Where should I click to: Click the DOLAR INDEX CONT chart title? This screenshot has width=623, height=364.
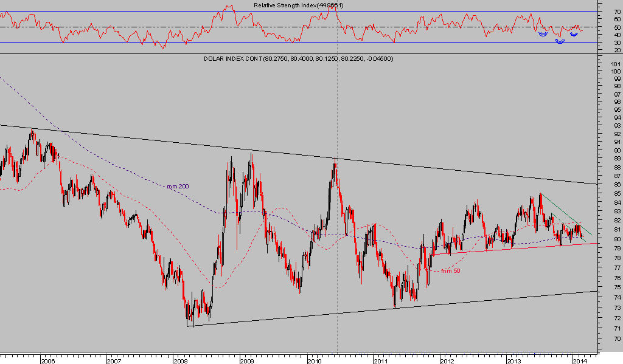(299, 59)
